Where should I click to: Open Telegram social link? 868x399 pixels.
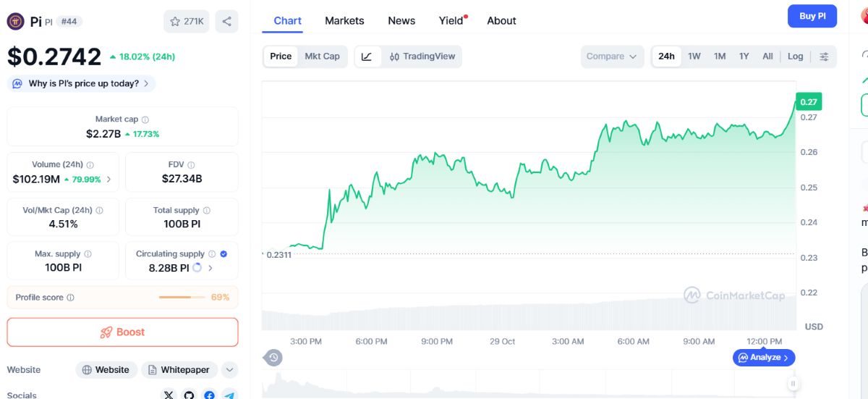[229, 395]
